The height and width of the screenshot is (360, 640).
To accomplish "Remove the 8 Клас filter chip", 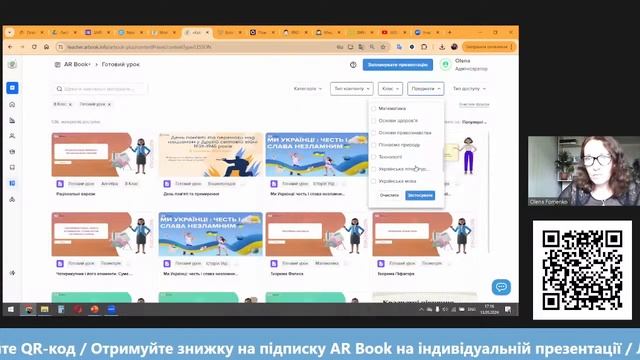I will [x=70, y=104].
